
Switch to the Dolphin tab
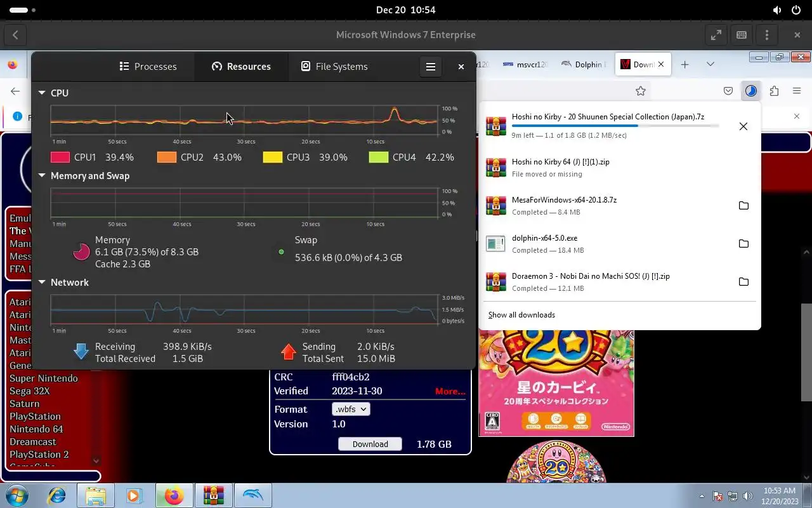click(x=584, y=64)
